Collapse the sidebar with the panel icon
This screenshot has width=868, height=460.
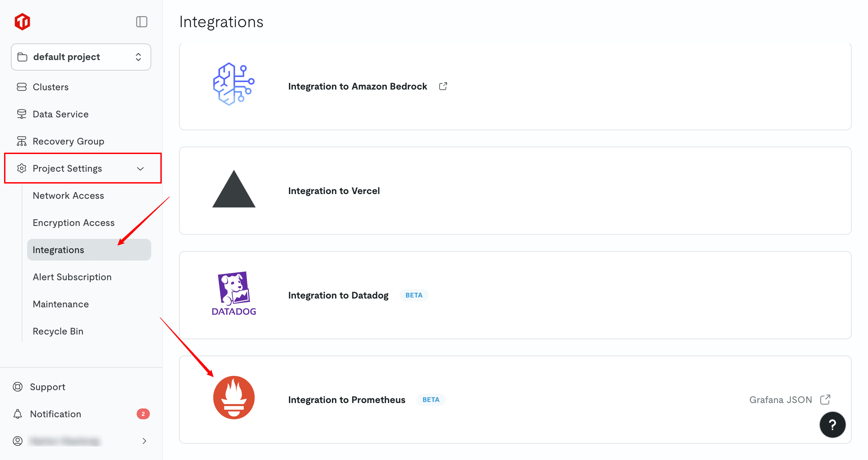(141, 22)
